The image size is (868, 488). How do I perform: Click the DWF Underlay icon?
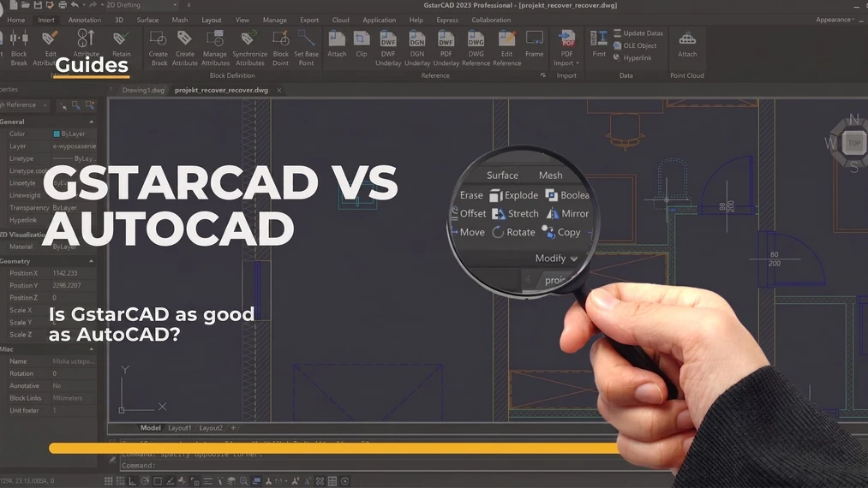click(388, 39)
